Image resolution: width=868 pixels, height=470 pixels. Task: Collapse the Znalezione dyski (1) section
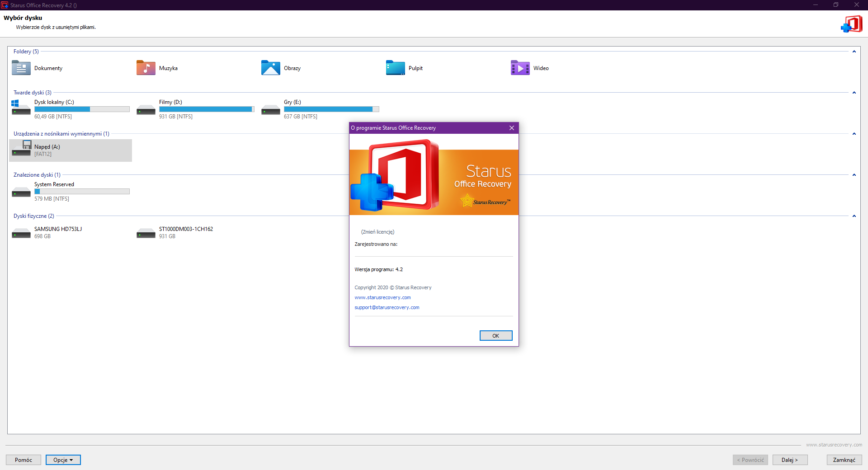tap(854, 175)
